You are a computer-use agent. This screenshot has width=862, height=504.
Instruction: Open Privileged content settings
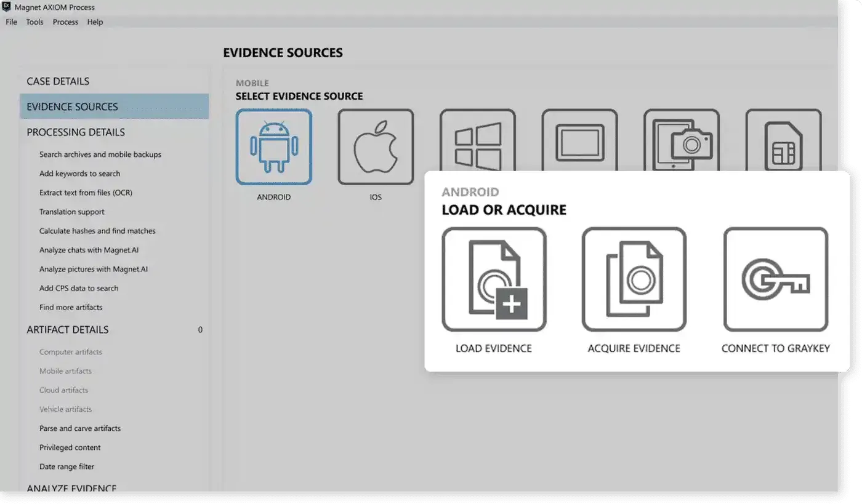pyautogui.click(x=70, y=447)
